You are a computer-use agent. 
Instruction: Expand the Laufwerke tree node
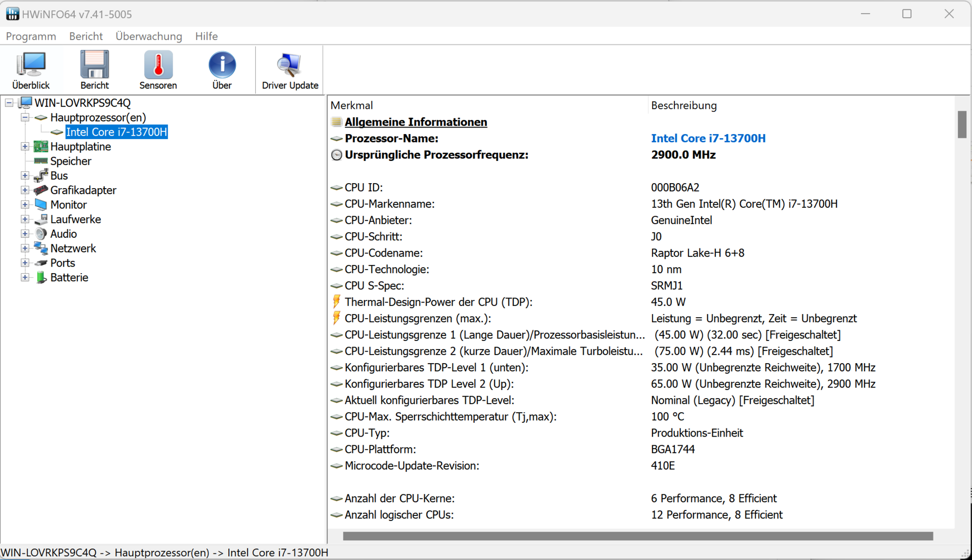(25, 220)
